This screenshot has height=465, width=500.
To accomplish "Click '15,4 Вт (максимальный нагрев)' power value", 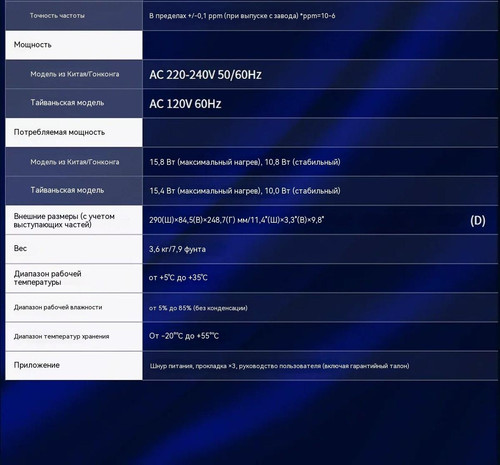I will coord(205,191).
